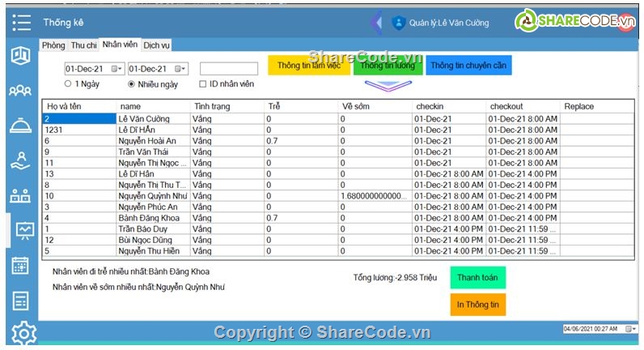Click the Thanh toán button
The image size is (644, 350).
[477, 278]
